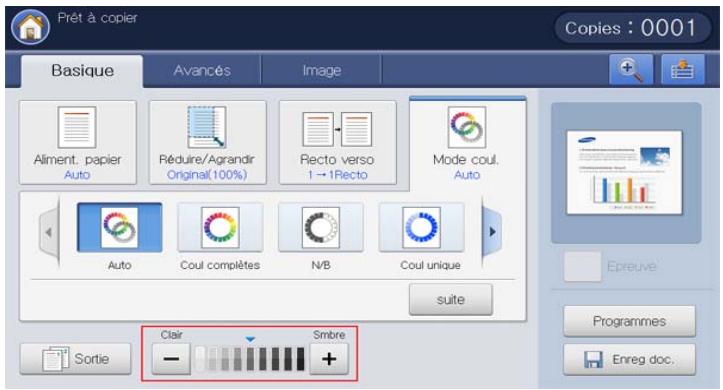Screen dimensions: 723x390
Task: Adjust the Clair–Smbre darkness level bar
Action: tap(250, 359)
